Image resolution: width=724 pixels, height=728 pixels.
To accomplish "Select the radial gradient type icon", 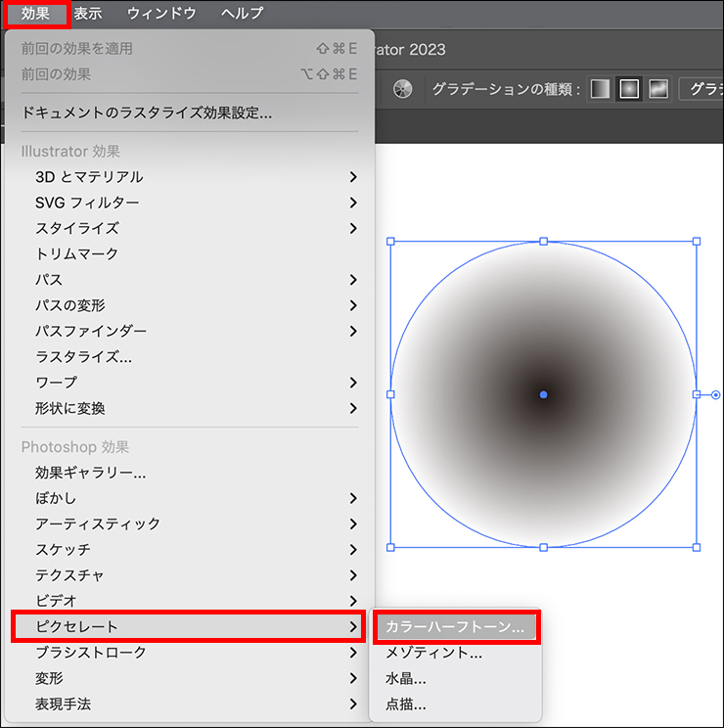I will tap(629, 89).
